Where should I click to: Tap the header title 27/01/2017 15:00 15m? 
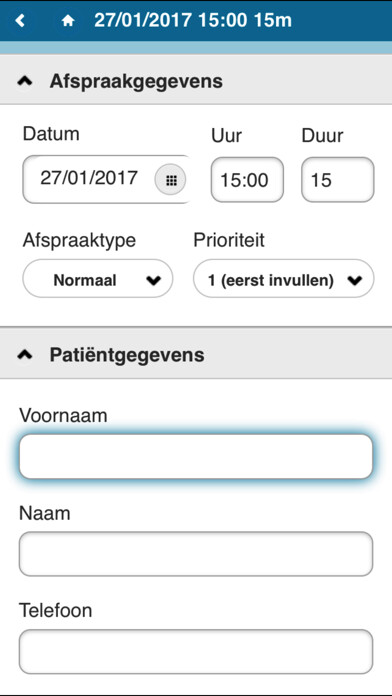coord(193,20)
